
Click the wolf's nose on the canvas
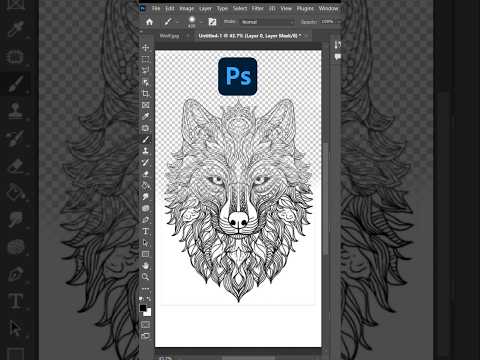pyautogui.click(x=238, y=220)
